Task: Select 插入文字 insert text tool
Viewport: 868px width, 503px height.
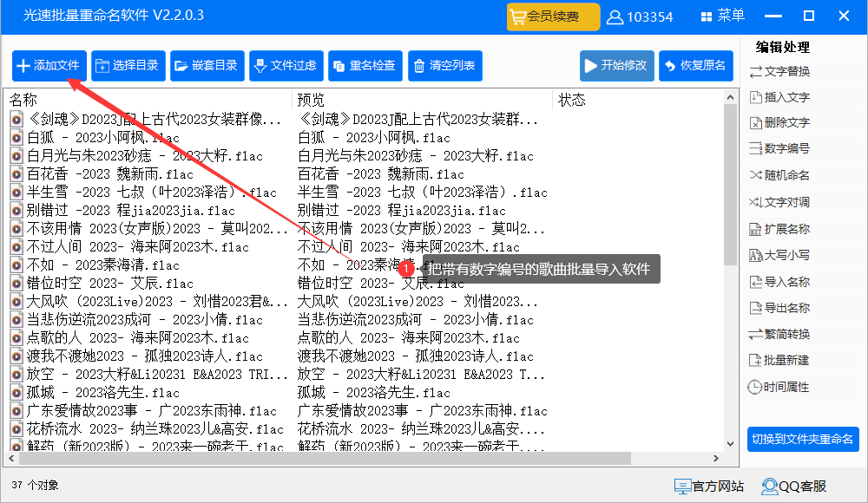Action: point(779,97)
